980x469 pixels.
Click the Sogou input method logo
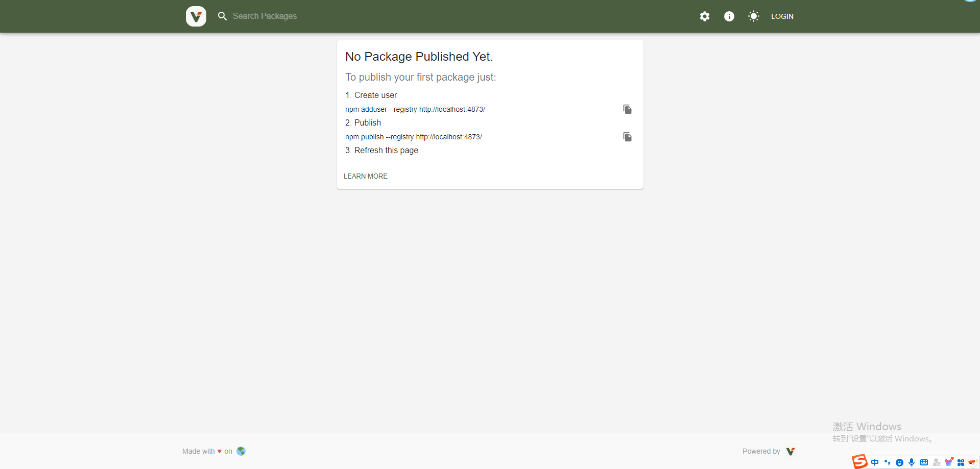click(860, 462)
